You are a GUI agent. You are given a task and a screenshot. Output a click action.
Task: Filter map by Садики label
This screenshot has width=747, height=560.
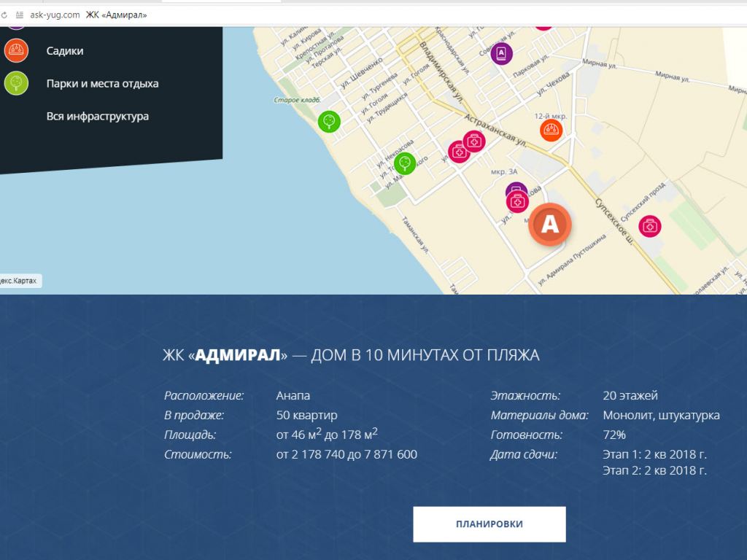[65, 51]
